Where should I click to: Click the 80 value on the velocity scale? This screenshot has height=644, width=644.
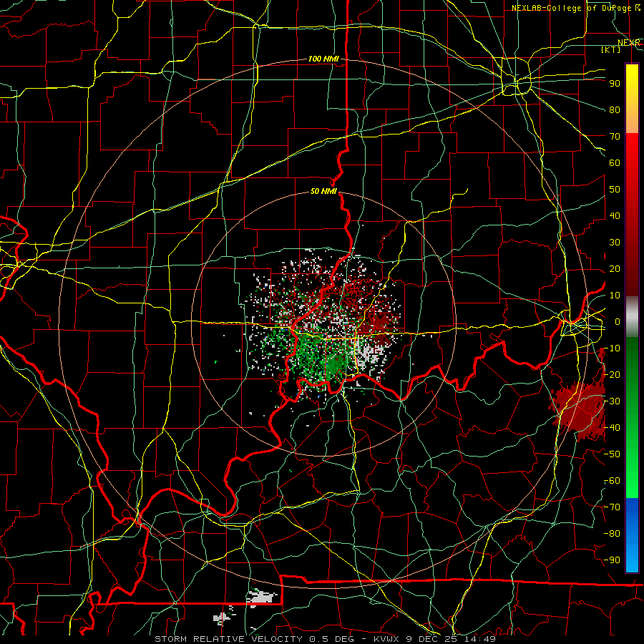(x=615, y=109)
